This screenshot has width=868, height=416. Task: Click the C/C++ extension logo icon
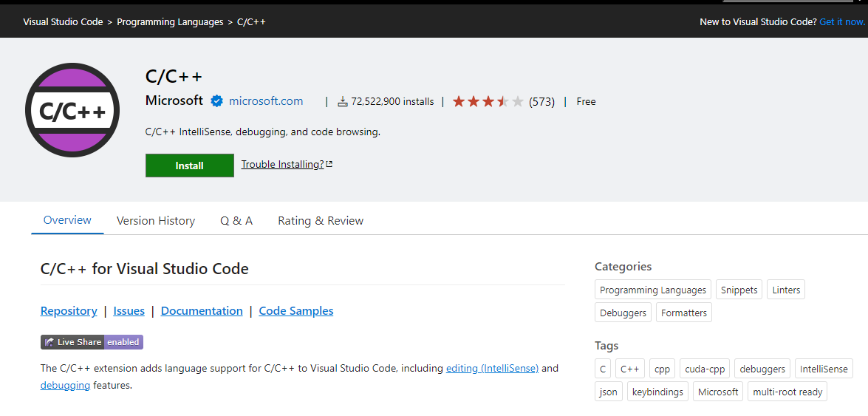(72, 110)
